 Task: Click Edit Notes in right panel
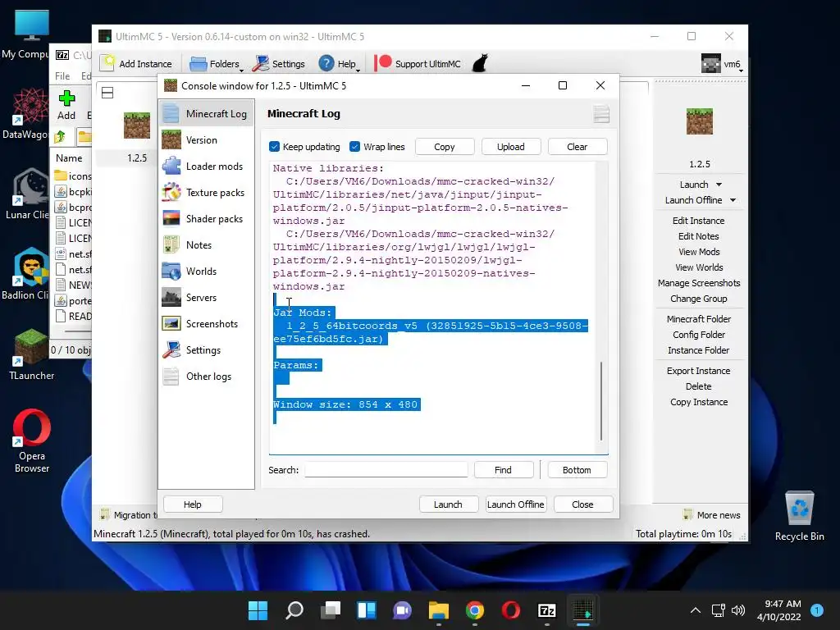click(x=699, y=236)
